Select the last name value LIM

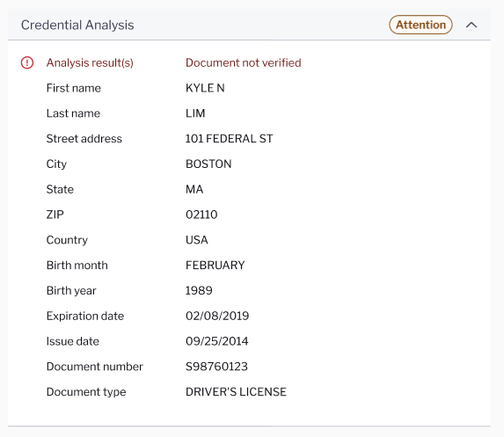195,113
